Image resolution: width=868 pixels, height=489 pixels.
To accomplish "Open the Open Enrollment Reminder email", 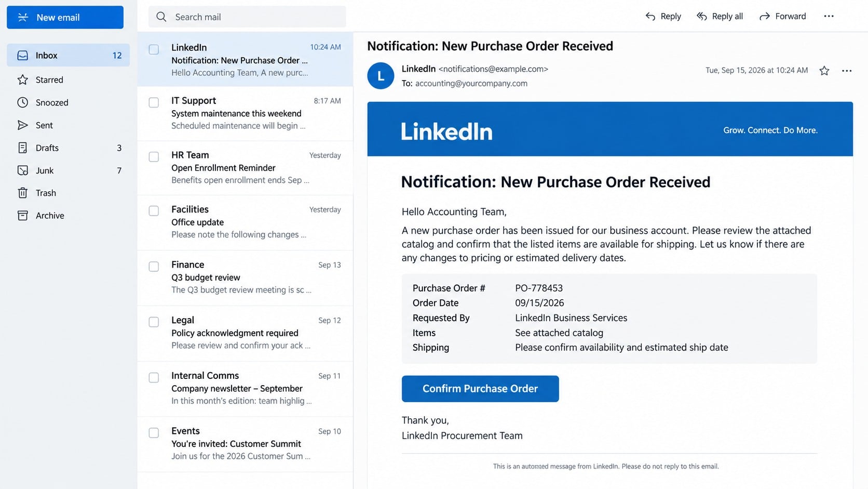I will (245, 167).
